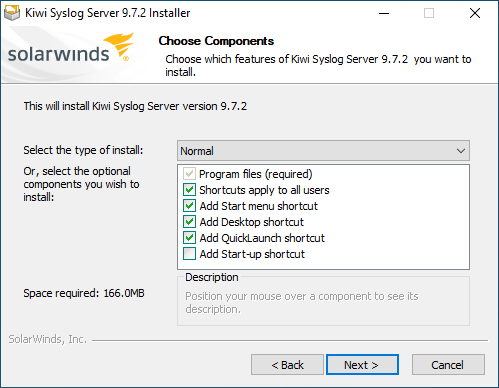Uncheck Shortcuts apply to all users

pyautogui.click(x=189, y=190)
